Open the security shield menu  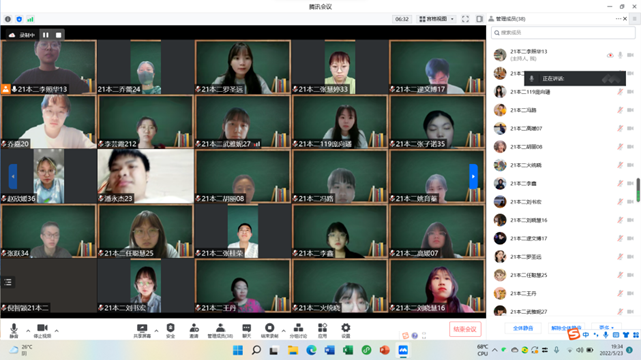tap(170, 330)
